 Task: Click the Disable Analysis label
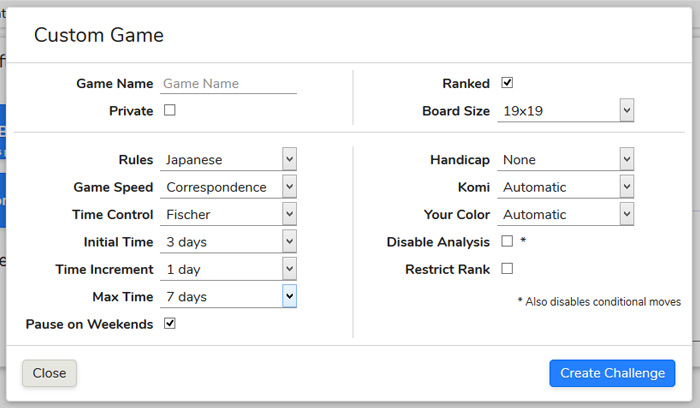[438, 242]
